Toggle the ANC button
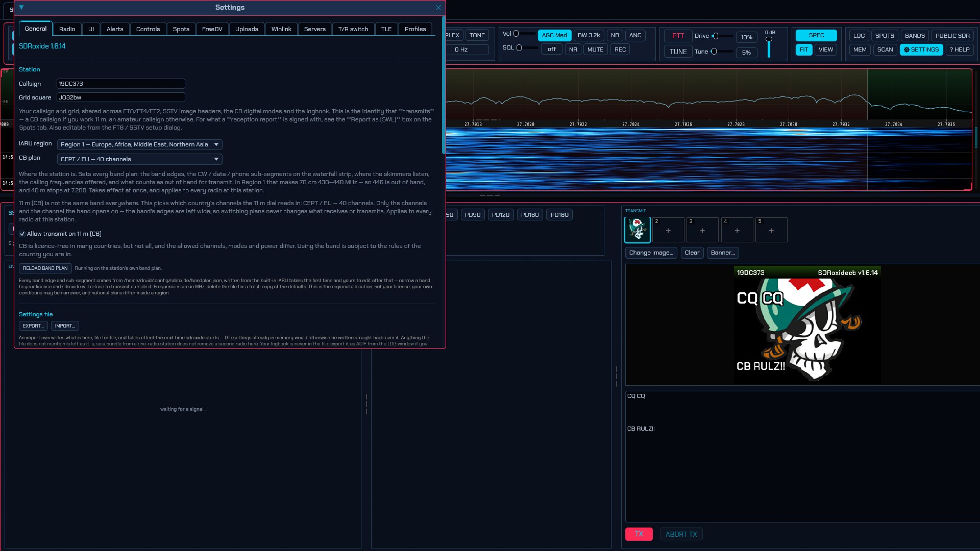The height and width of the screenshot is (551, 980). [635, 35]
